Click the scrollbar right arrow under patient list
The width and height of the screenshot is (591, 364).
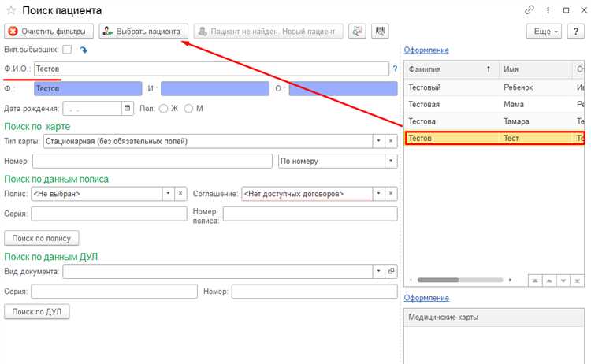[x=510, y=280]
